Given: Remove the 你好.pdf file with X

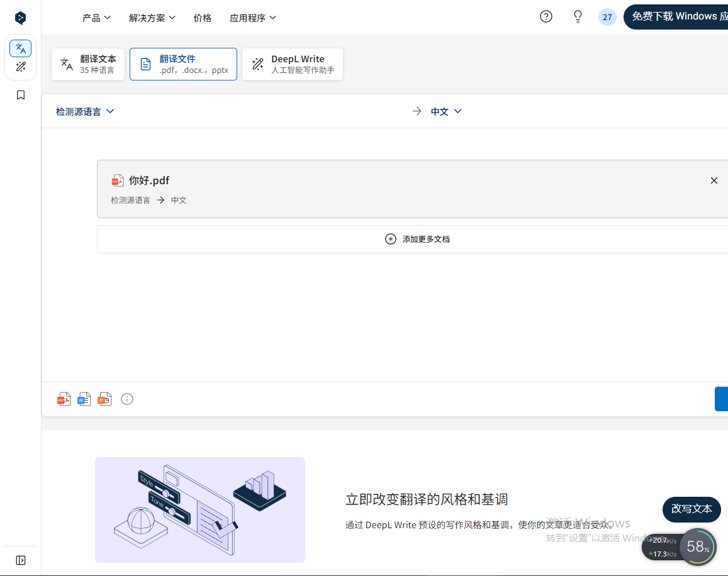Looking at the screenshot, I should [x=714, y=180].
